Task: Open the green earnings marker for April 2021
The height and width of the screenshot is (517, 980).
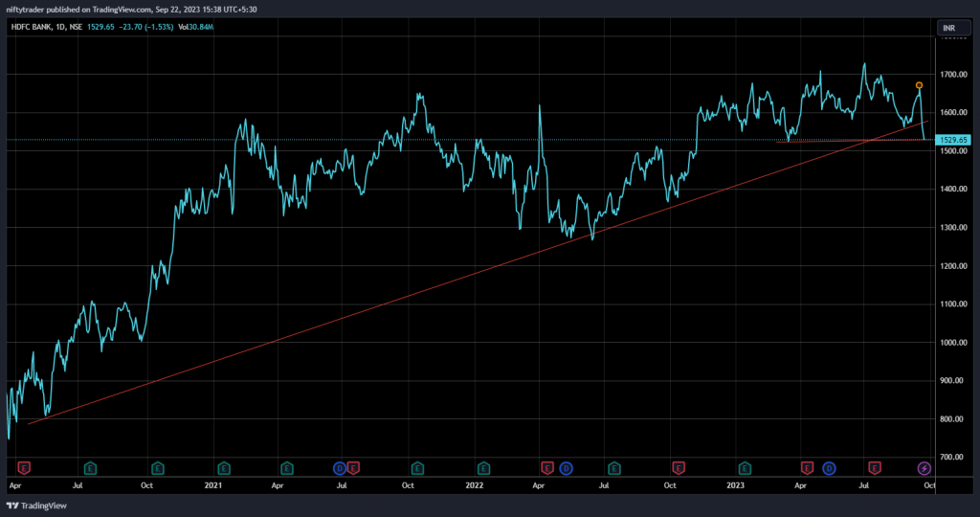Action: 286,467
